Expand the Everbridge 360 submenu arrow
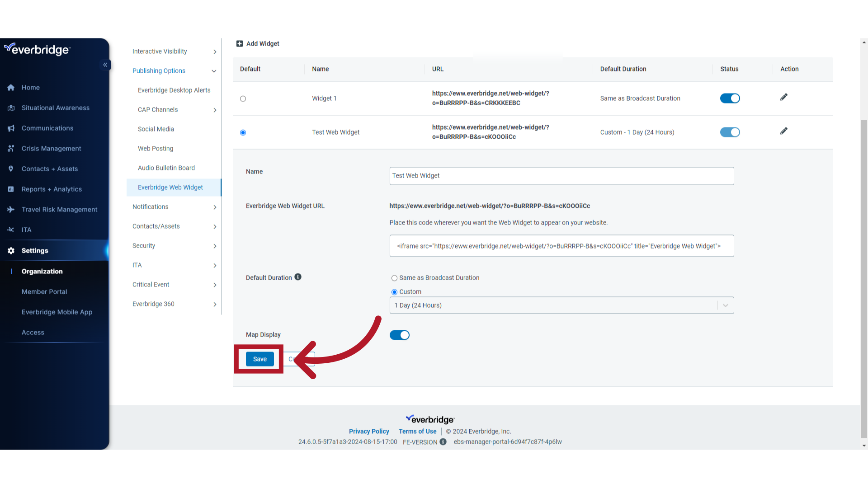Screen dimensions: 868x488 [x=215, y=304]
